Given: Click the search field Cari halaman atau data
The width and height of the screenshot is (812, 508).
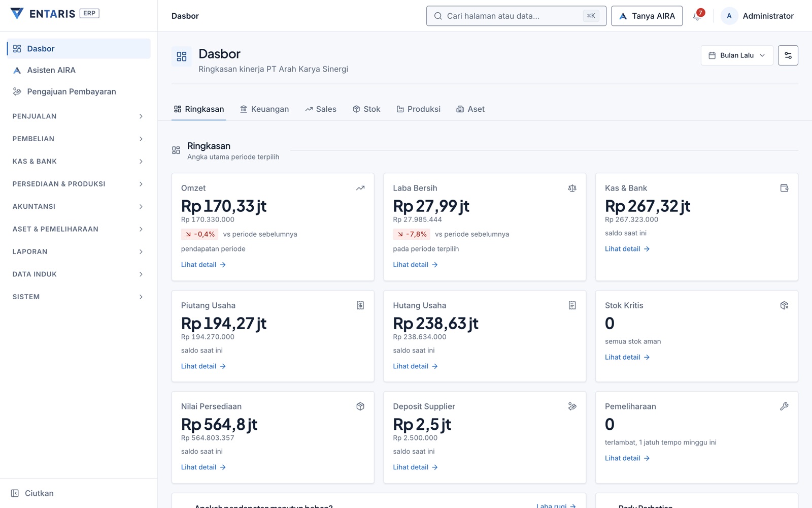Looking at the screenshot, I should pyautogui.click(x=516, y=16).
